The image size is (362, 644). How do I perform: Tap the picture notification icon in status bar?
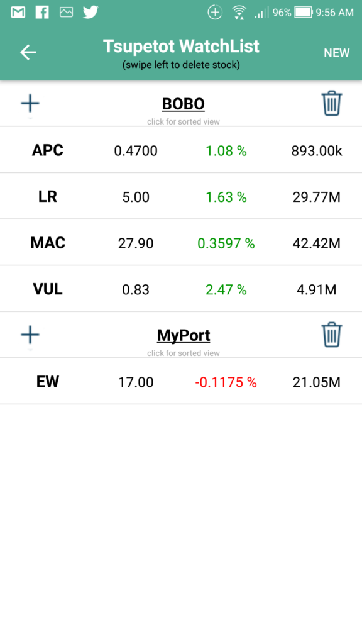click(66, 13)
